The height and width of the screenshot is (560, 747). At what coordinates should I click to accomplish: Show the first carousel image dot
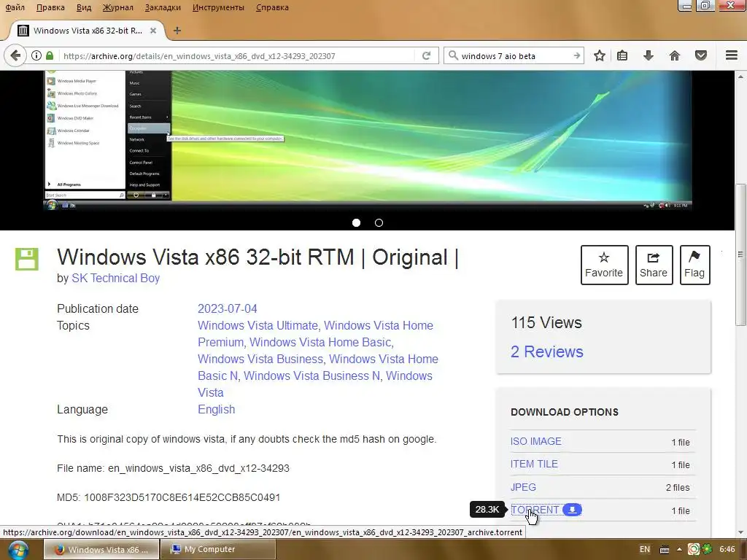pyautogui.click(x=356, y=223)
